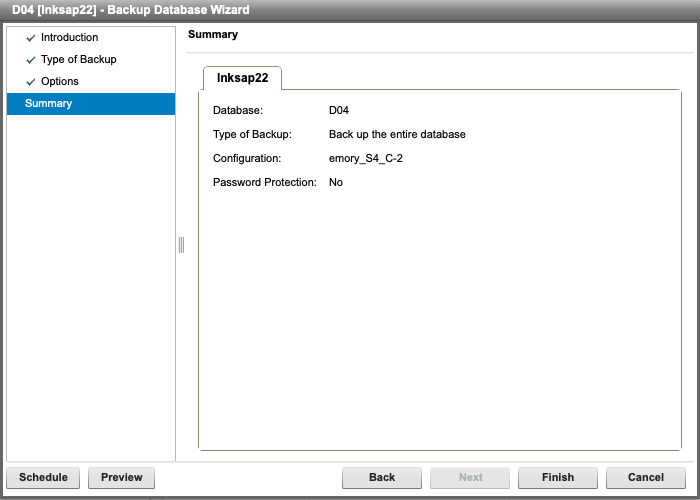Select the highlighted Summary step
The image size is (700, 500).
[48, 104]
